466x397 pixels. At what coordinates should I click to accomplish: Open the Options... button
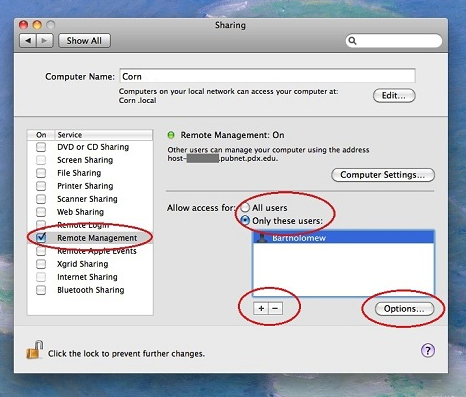[404, 309]
